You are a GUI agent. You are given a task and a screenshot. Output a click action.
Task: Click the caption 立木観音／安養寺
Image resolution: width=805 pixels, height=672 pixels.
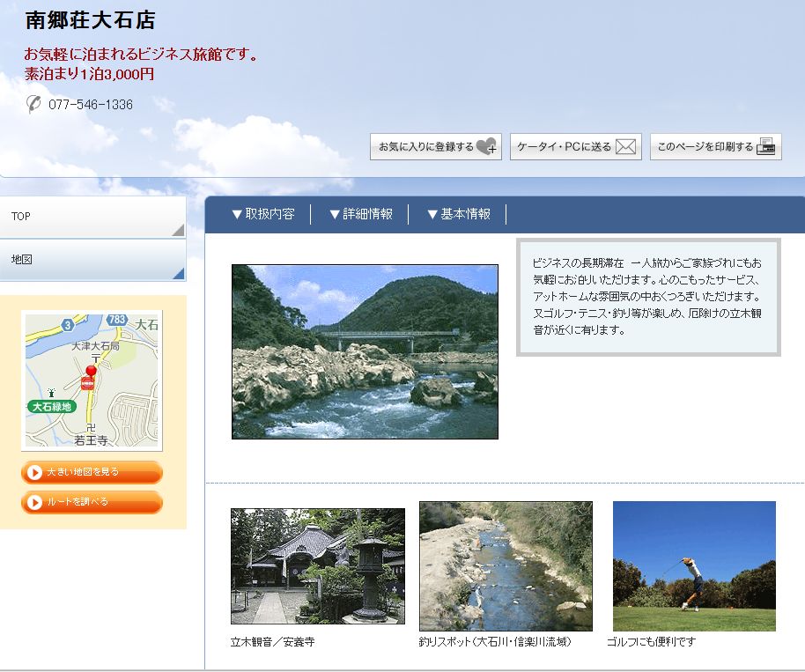click(x=273, y=642)
